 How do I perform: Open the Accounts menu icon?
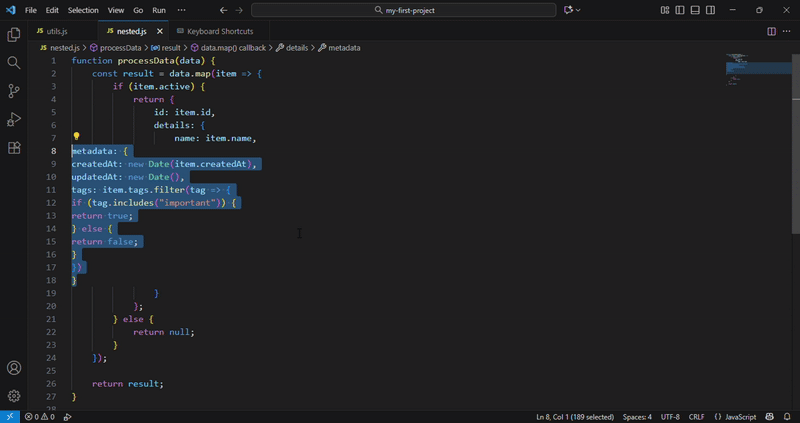pos(14,368)
